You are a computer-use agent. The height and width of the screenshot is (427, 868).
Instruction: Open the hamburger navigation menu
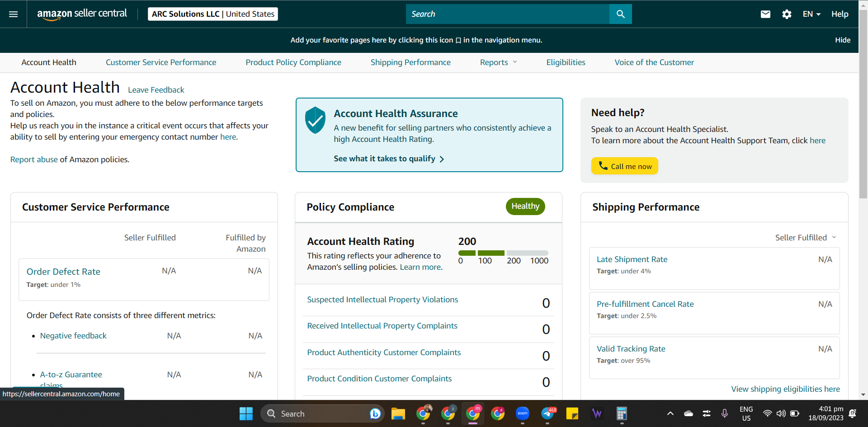point(14,14)
